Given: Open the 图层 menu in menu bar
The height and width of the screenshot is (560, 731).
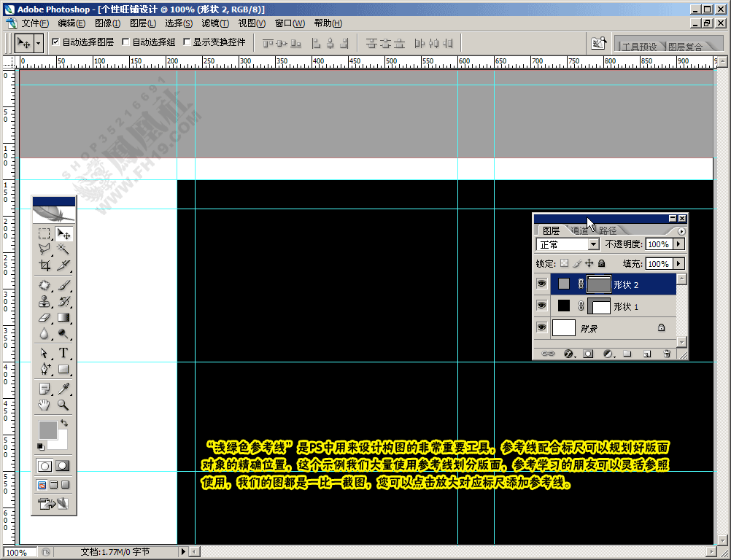Looking at the screenshot, I should pos(143,23).
